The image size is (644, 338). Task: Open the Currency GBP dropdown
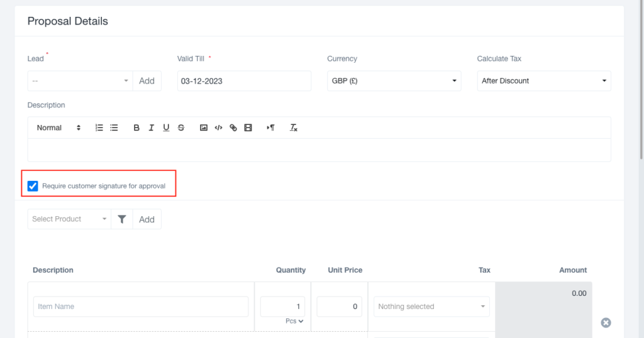394,81
